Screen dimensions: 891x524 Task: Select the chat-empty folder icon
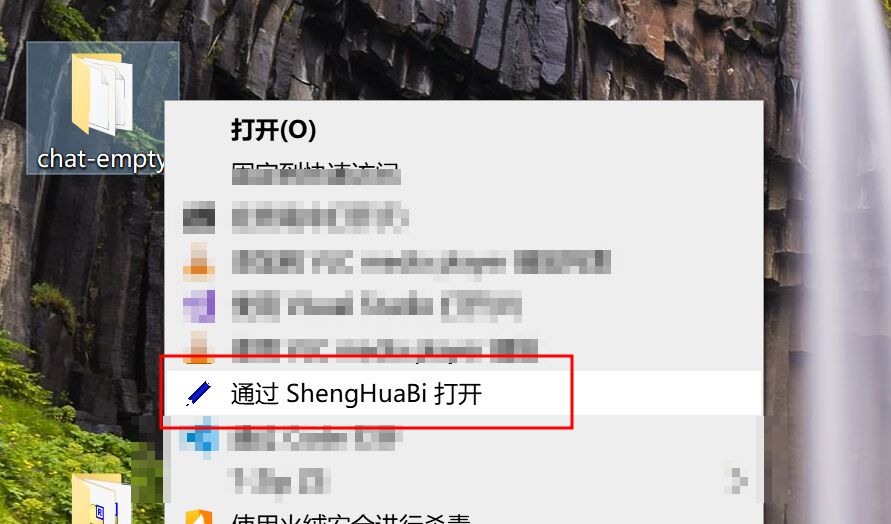click(102, 94)
